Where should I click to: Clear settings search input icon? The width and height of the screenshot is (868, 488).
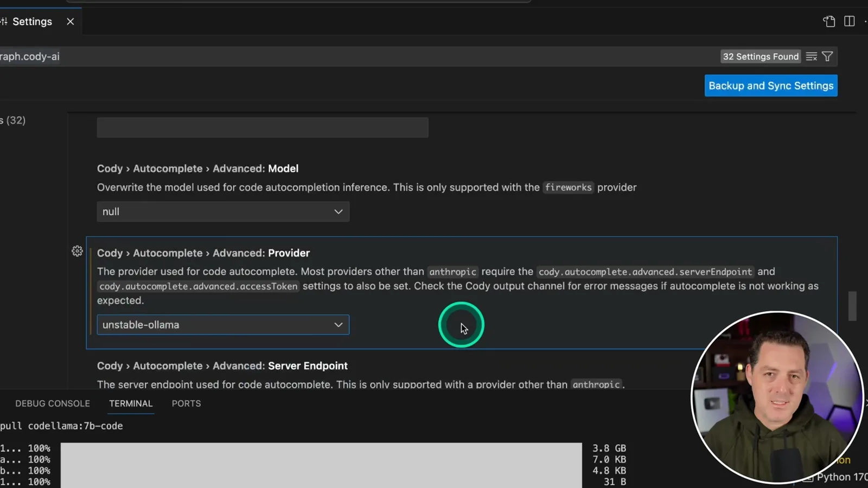tap(812, 56)
